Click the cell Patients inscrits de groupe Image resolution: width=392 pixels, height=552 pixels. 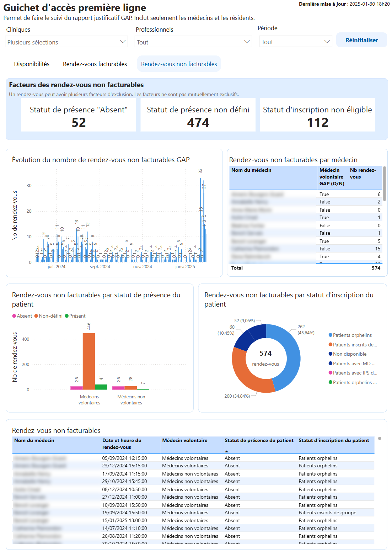(327, 513)
